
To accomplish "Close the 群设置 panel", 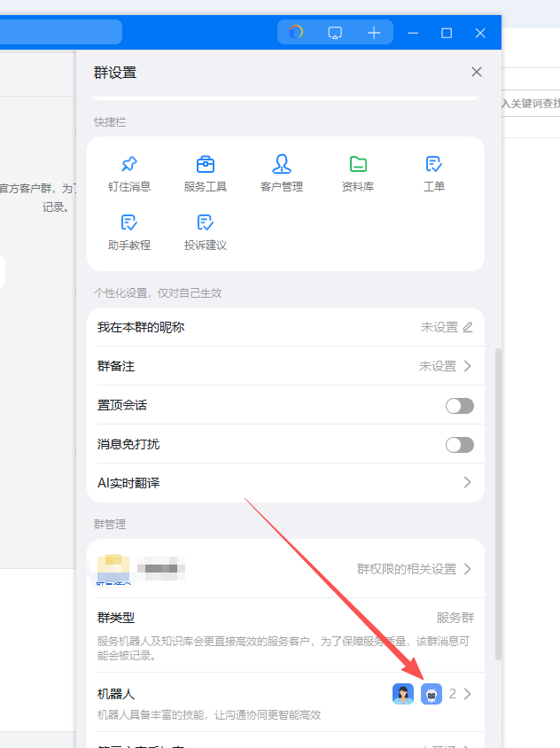I will [477, 72].
